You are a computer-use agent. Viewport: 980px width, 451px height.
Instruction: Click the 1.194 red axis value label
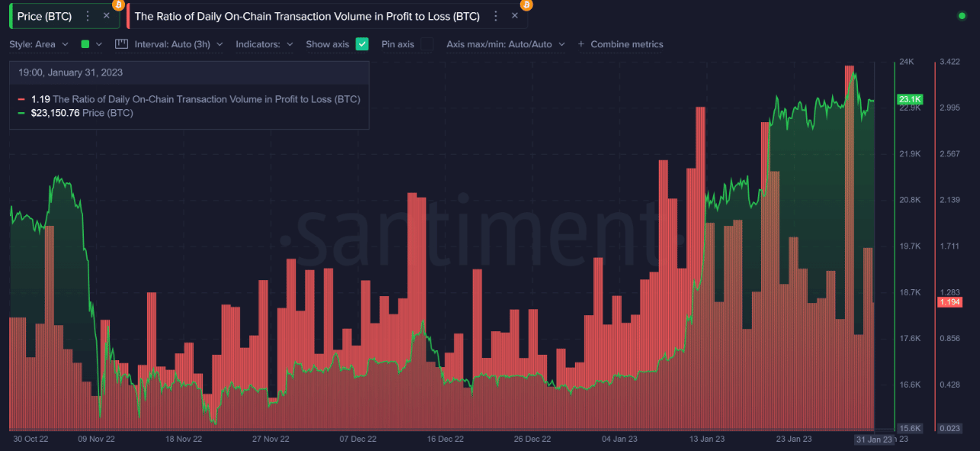click(x=949, y=303)
